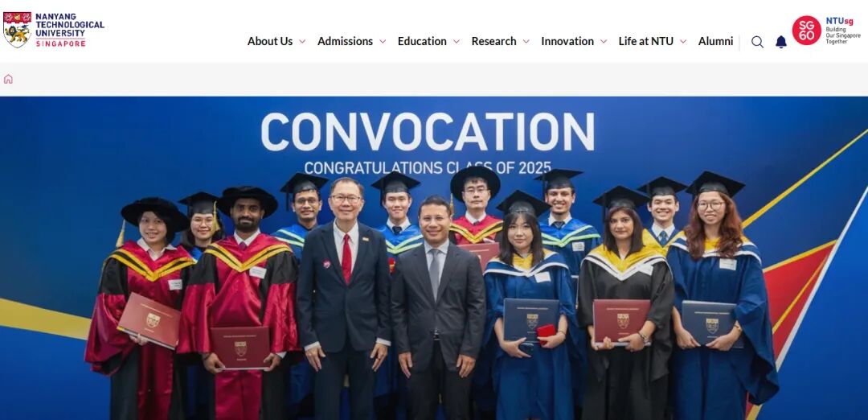Screen dimensions: 868x420
Task: Expand the About Us chevron
Action: coord(302,42)
